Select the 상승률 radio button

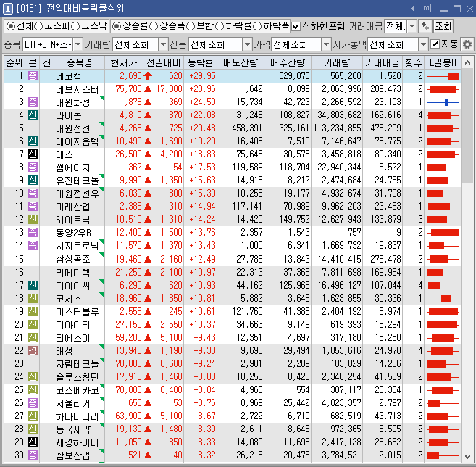(116, 26)
